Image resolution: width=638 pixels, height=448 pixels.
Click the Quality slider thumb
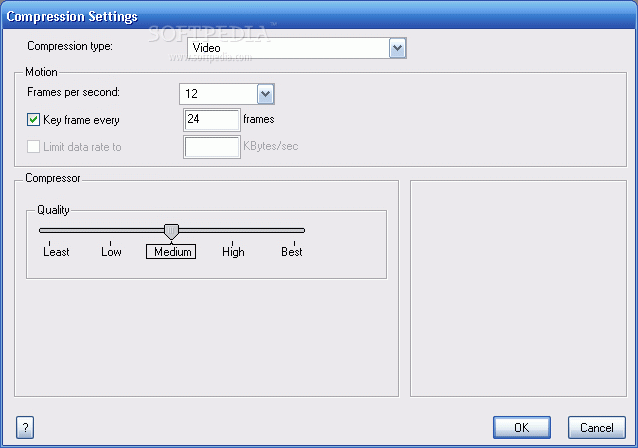click(x=171, y=231)
